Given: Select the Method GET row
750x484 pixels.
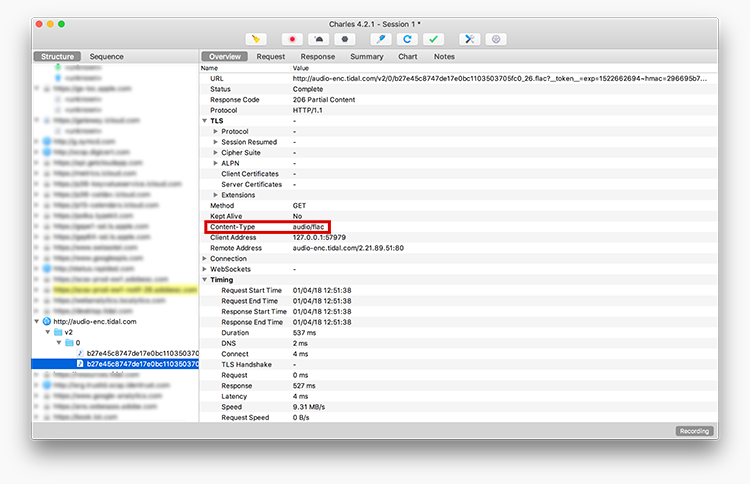Looking at the screenshot, I should tap(459, 206).
